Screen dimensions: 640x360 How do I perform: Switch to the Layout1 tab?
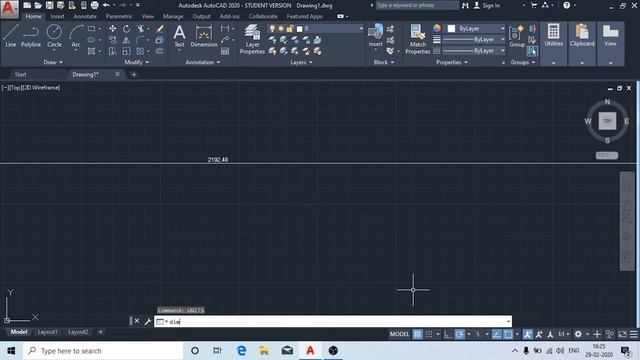click(47, 332)
